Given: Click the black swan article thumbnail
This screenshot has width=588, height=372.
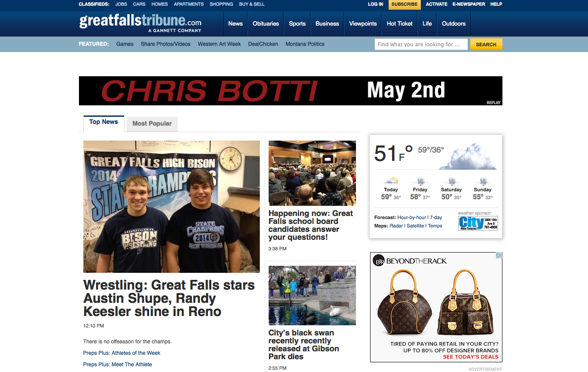Looking at the screenshot, I should 312,295.
